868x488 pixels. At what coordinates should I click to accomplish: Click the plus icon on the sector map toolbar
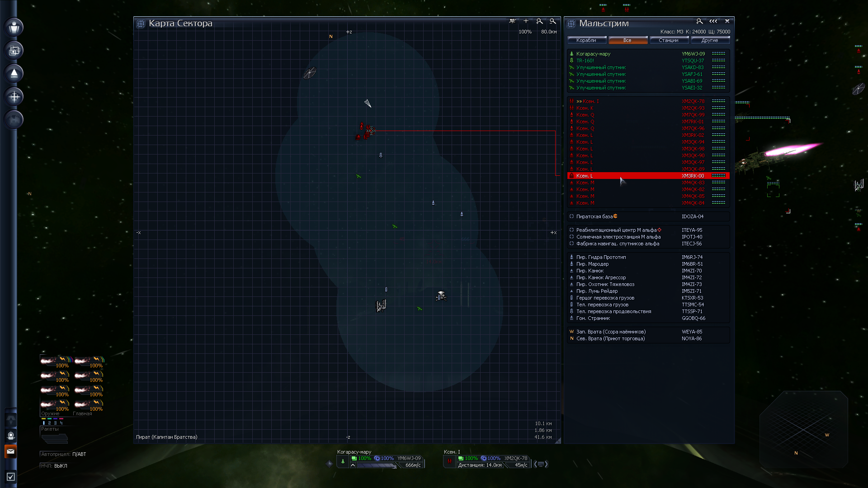coord(526,21)
